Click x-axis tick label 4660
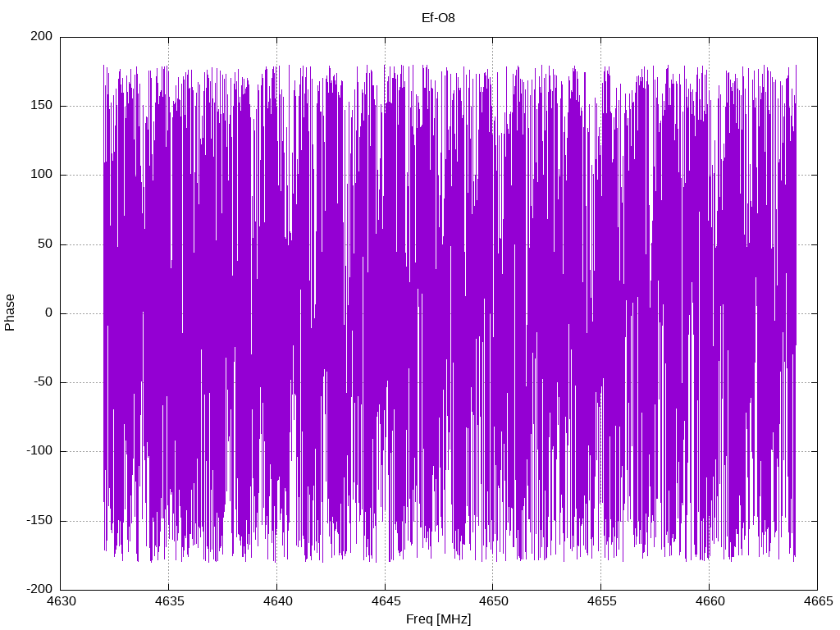 point(710,601)
